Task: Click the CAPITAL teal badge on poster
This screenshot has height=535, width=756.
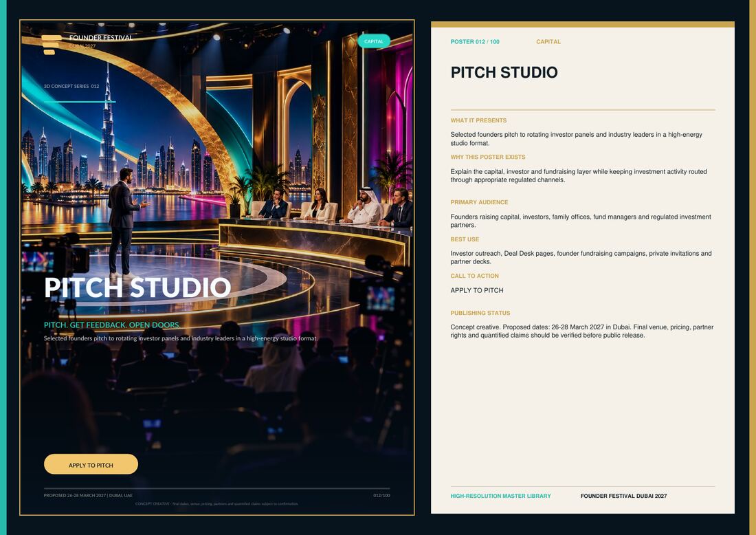Action: click(x=374, y=41)
